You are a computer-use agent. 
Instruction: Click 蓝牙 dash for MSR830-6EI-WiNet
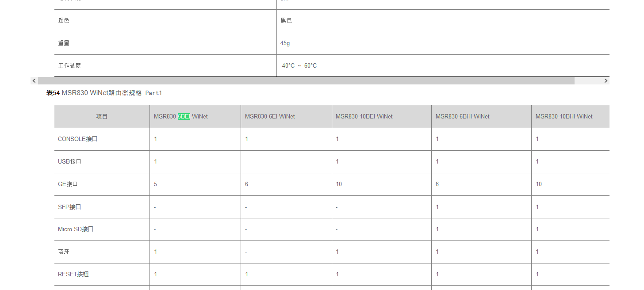coord(246,252)
